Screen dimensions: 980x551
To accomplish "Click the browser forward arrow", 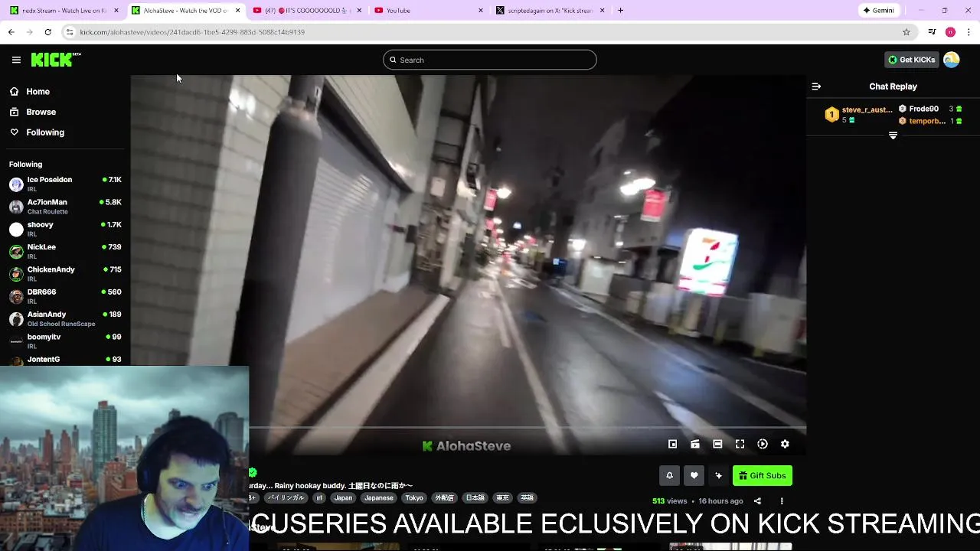I will point(30,32).
